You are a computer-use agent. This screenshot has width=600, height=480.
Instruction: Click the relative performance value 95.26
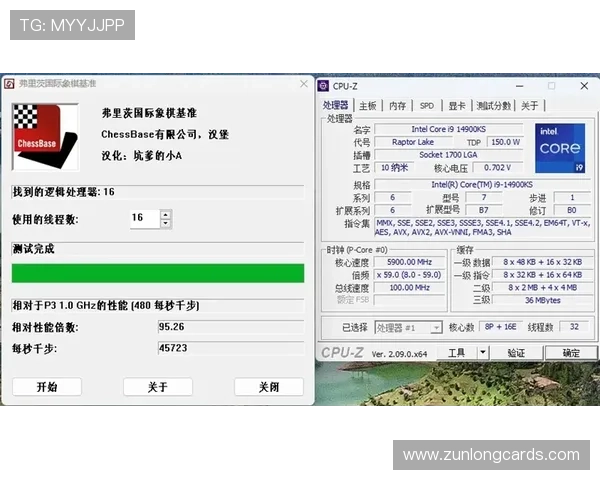(231, 327)
